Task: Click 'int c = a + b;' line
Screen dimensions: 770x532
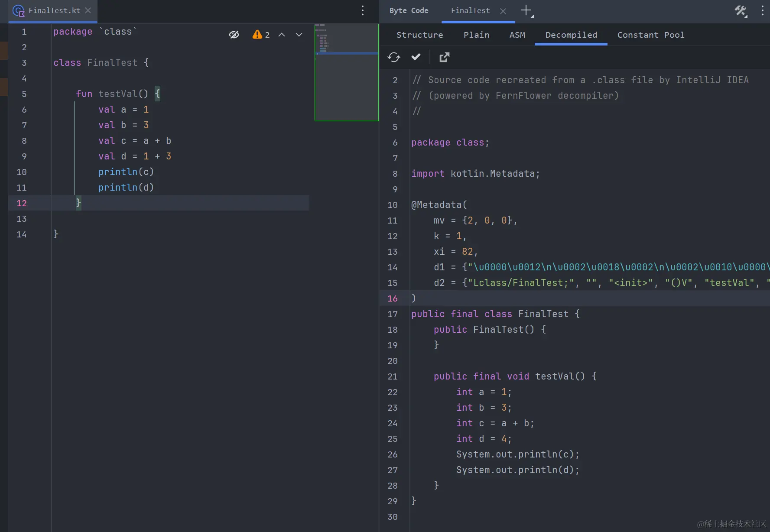Action: point(495,423)
